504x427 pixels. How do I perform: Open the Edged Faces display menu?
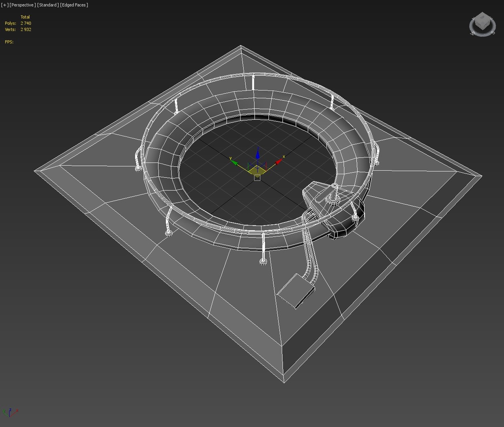pos(74,5)
